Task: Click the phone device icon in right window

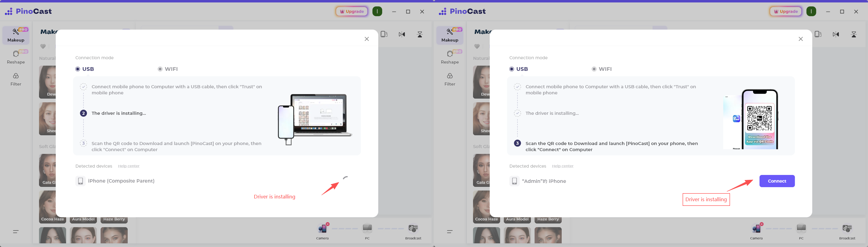Action: pos(514,181)
